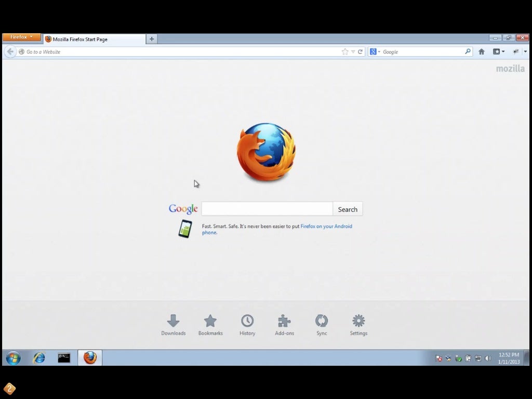
Task: Open the orange Firefox application menu
Action: [22, 37]
